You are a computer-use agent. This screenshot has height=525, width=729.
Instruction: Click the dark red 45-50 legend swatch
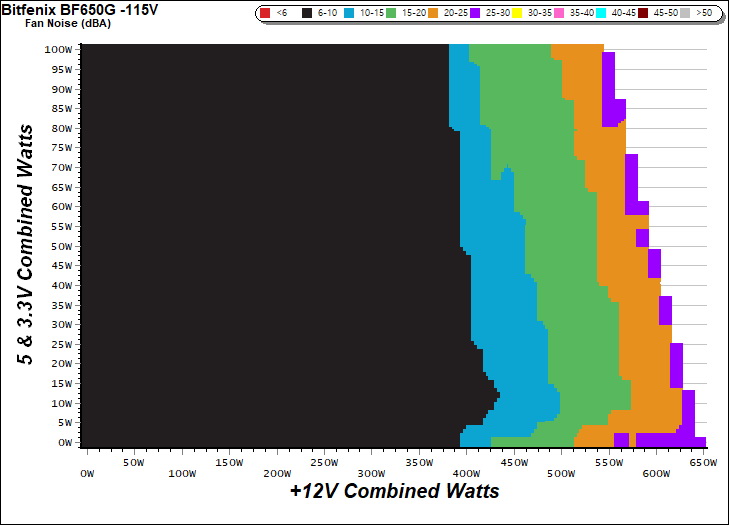pyautogui.click(x=642, y=14)
